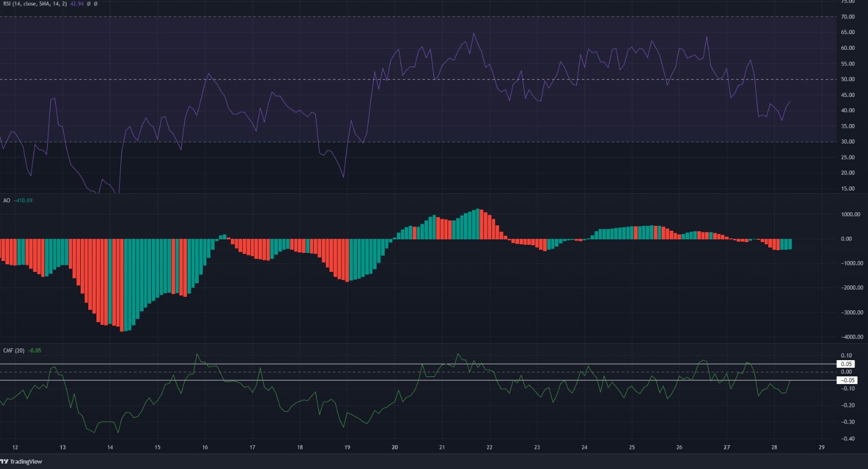Viewport: 868px width, 469px height.
Task: Click the 0.05 horizontal line price label
Action: click(847, 364)
